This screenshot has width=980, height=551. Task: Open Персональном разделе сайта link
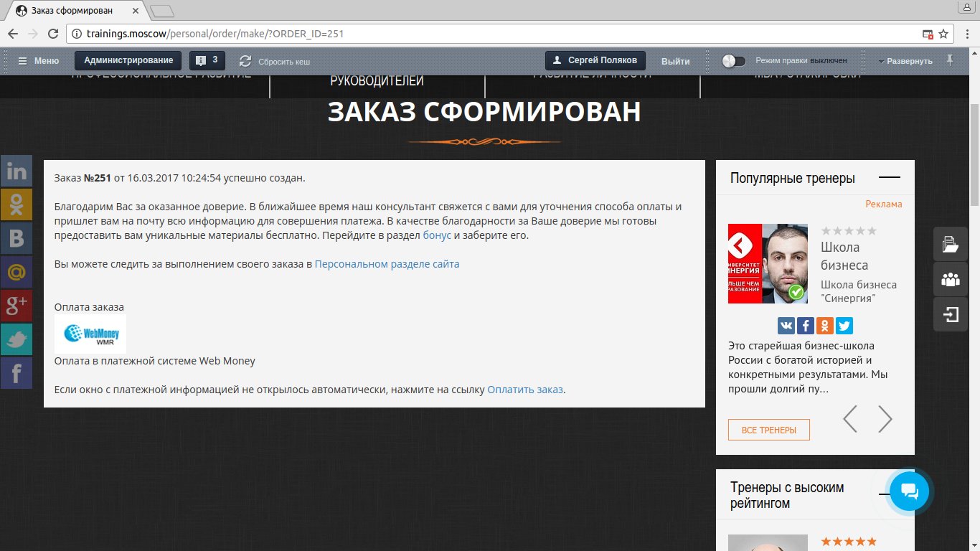coord(387,264)
